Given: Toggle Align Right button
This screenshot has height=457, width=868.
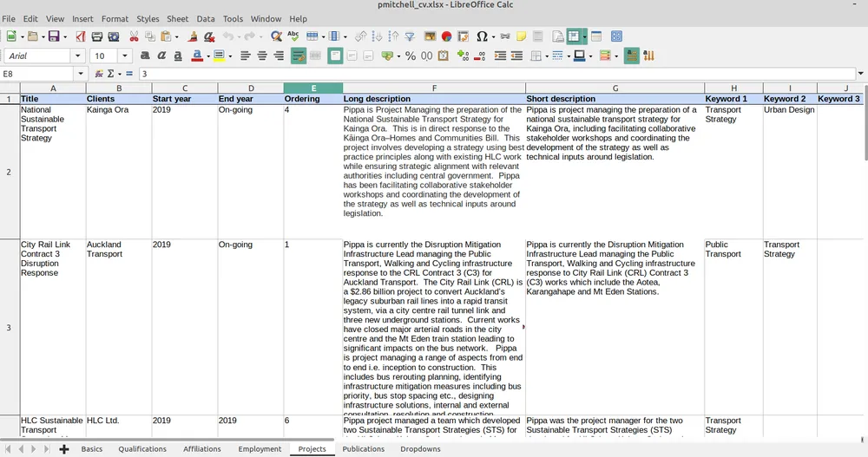Looking at the screenshot, I should [279, 55].
